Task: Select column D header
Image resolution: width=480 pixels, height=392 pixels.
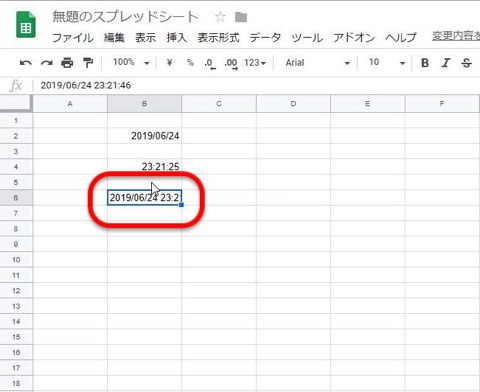Action: pos(293,104)
